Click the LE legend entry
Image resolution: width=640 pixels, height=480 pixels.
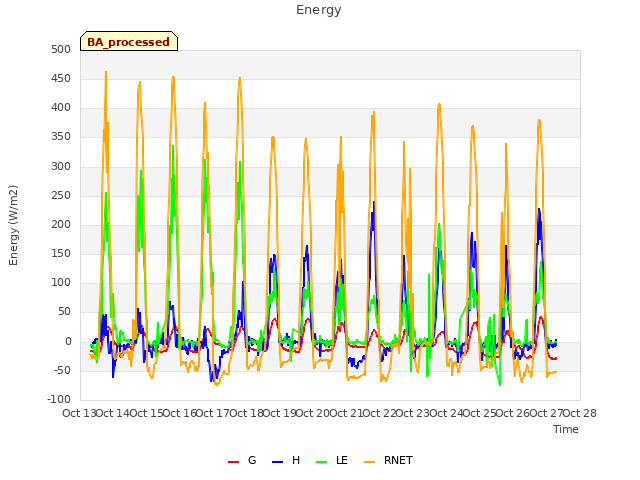pyautogui.click(x=332, y=460)
